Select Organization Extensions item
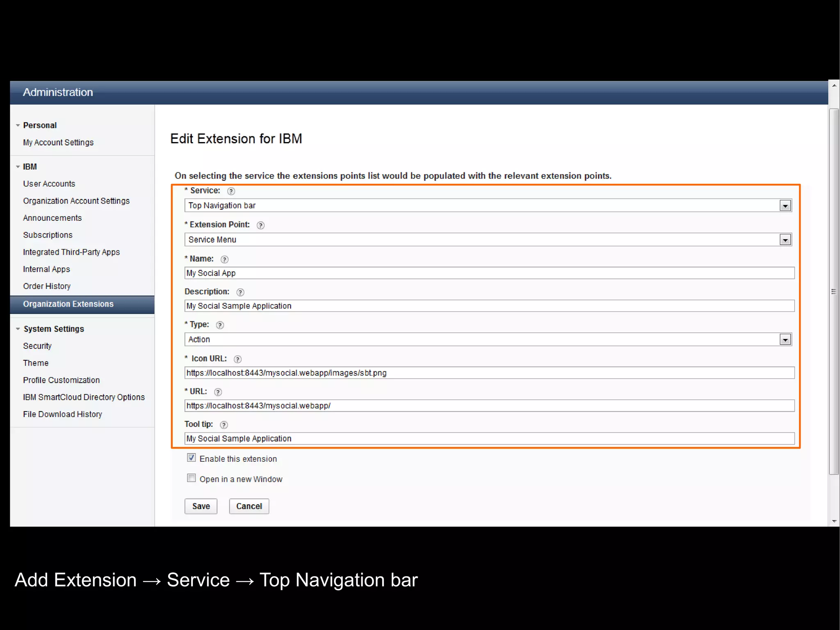The image size is (840, 630). pyautogui.click(x=82, y=305)
